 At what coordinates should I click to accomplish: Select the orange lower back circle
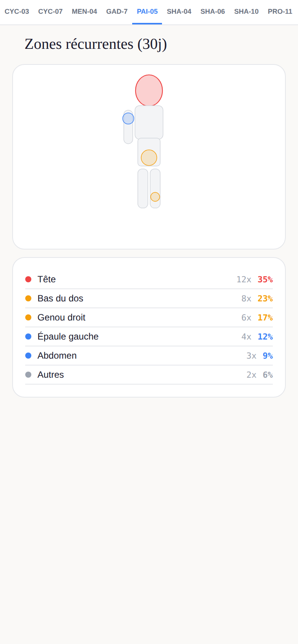point(149,158)
